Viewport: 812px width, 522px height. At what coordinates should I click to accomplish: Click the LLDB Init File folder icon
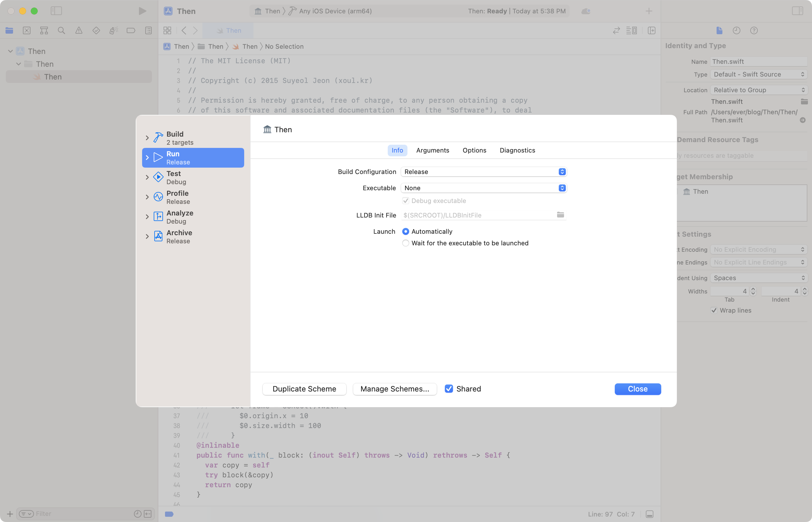560,215
